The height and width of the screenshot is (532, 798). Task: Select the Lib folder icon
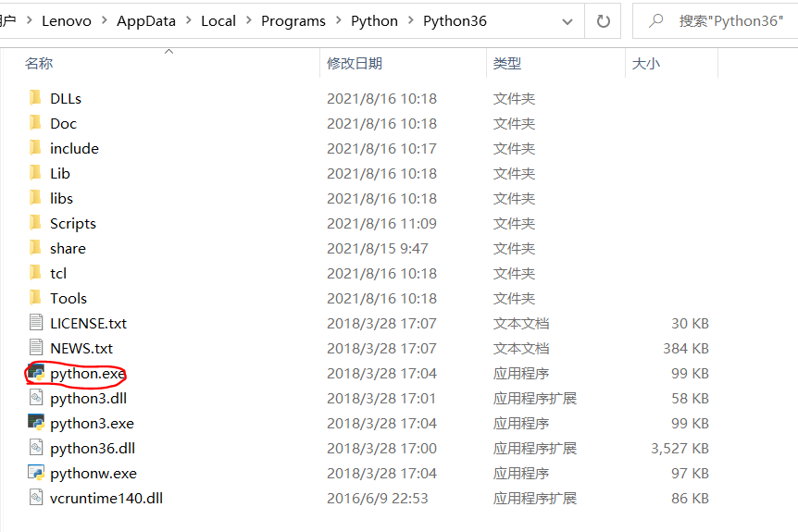tap(35, 172)
